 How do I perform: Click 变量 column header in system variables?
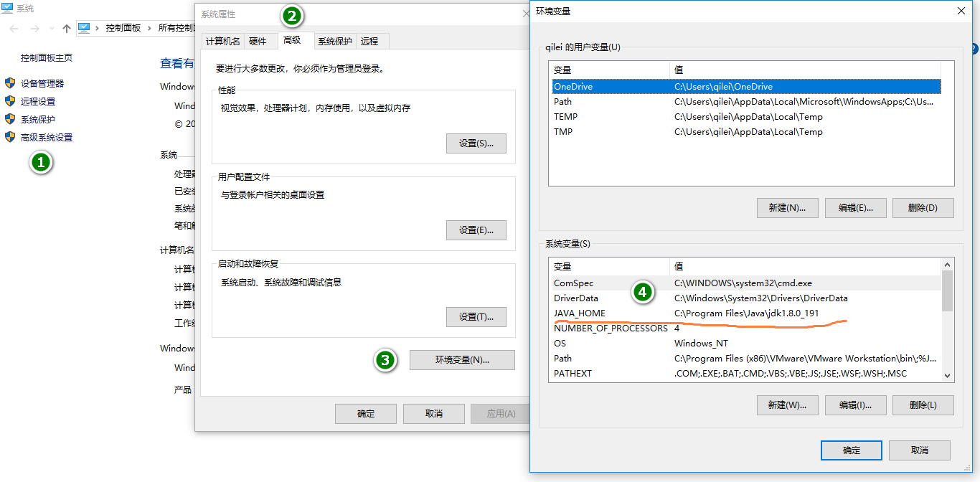(x=609, y=266)
